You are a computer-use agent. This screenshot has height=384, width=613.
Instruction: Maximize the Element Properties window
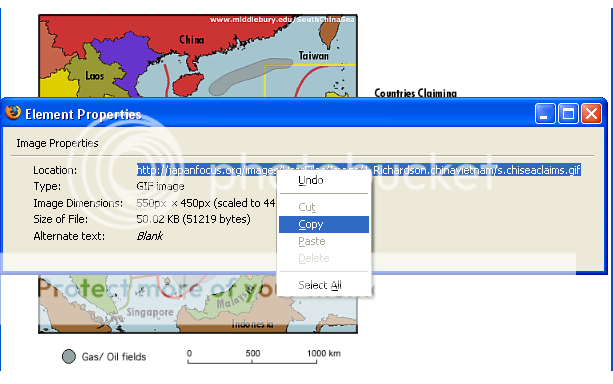(x=568, y=114)
